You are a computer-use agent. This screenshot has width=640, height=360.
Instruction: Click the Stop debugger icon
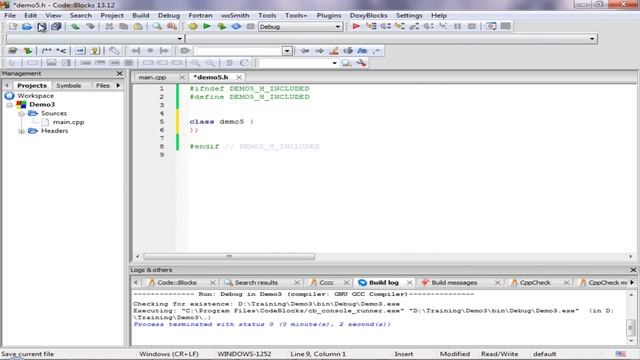(472, 27)
